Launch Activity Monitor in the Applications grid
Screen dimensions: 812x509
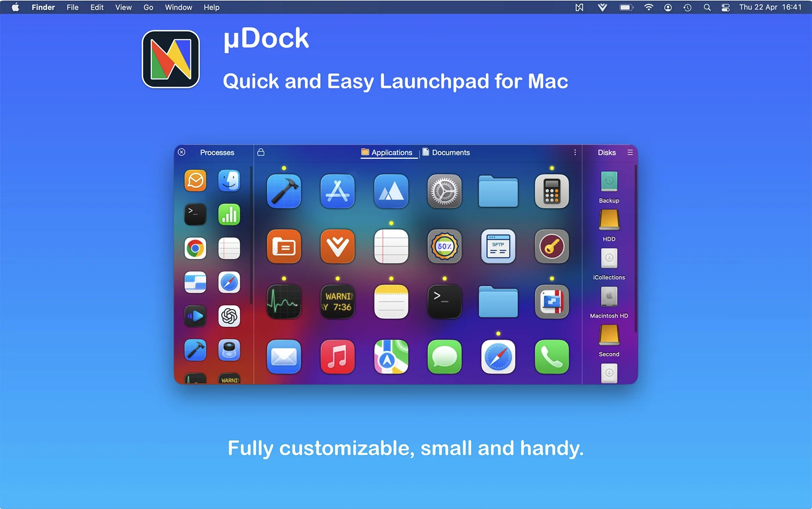click(x=284, y=302)
